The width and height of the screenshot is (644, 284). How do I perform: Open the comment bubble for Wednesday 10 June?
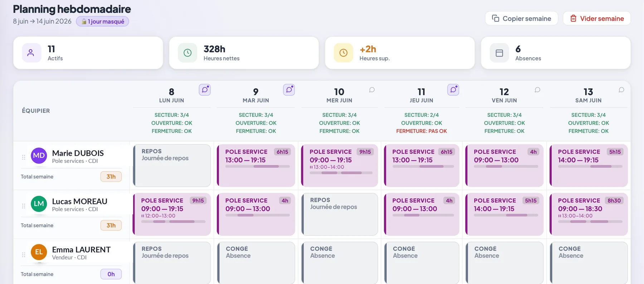372,90
